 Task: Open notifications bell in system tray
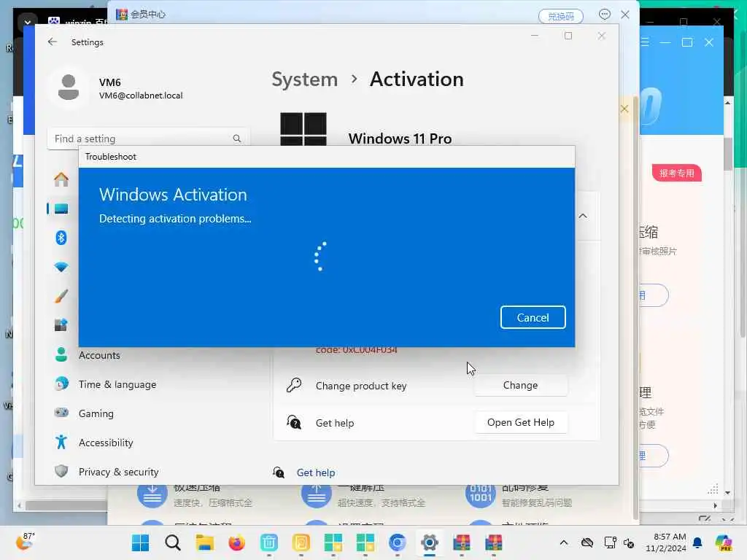697,542
